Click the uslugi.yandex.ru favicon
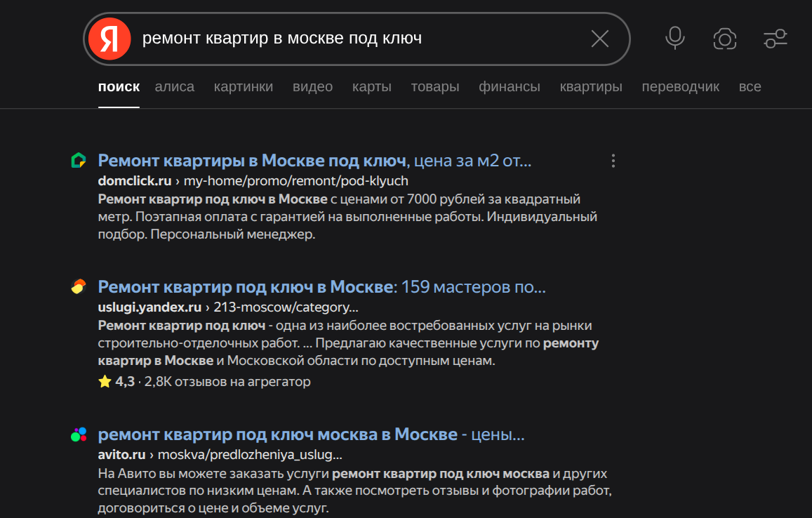The height and width of the screenshot is (518, 812). click(x=79, y=286)
